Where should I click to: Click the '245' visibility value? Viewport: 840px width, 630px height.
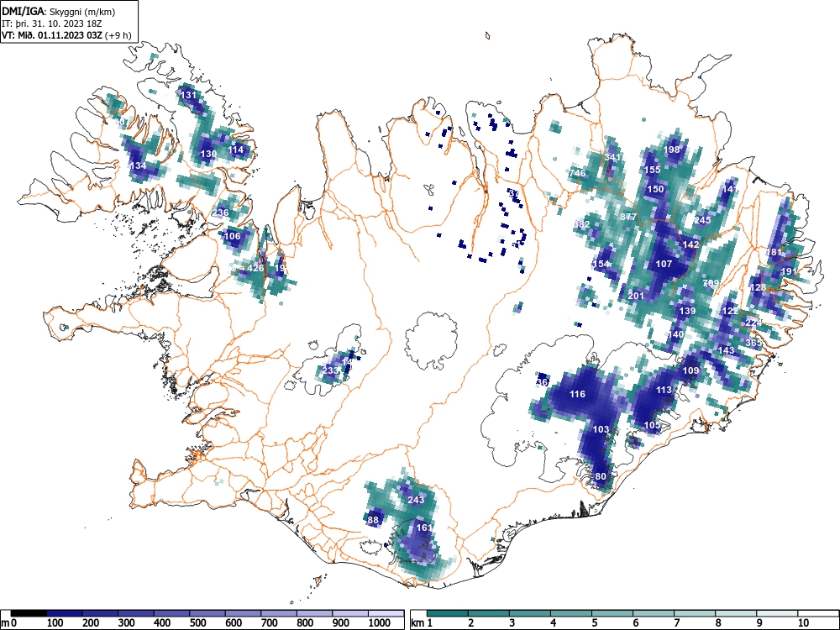703,220
